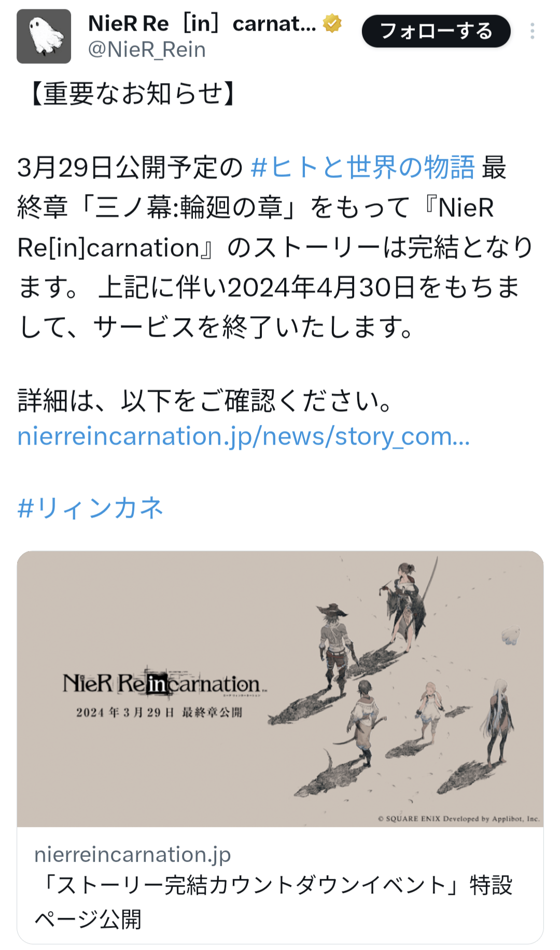
Task: Tap the 2024年3月29日 最終章公開 caption
Action: pos(159,712)
